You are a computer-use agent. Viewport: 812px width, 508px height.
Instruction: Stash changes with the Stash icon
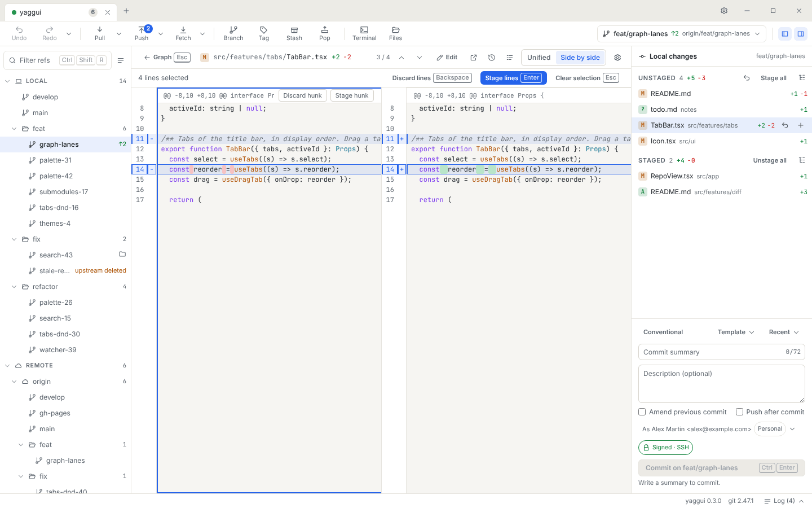coord(294,33)
